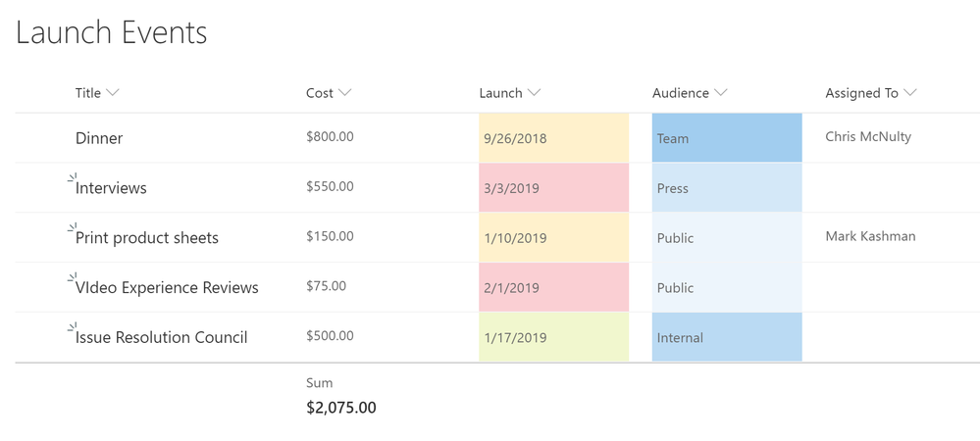
Task: Open the Issue Resolution Council item
Action: point(161,338)
